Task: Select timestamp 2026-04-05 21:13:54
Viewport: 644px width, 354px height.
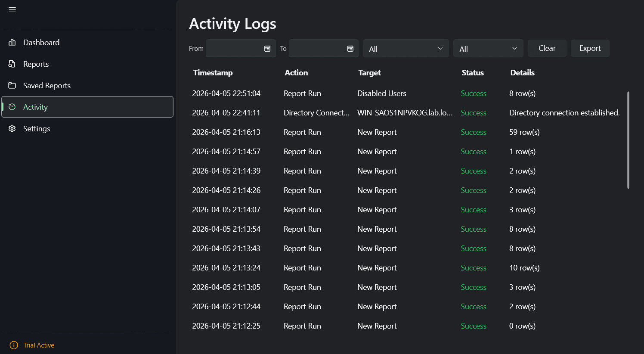Action: click(x=226, y=229)
